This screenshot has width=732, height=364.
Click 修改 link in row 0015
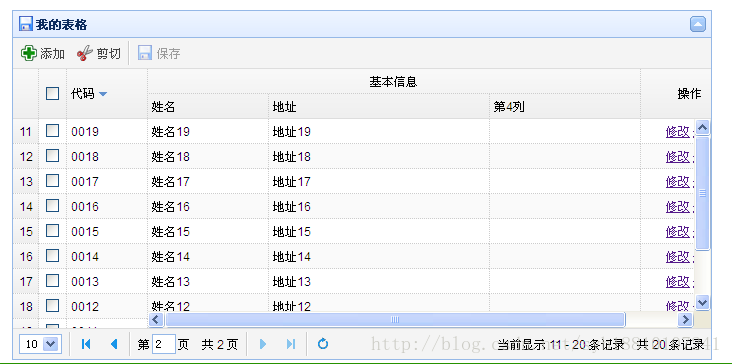pyautogui.click(x=678, y=231)
